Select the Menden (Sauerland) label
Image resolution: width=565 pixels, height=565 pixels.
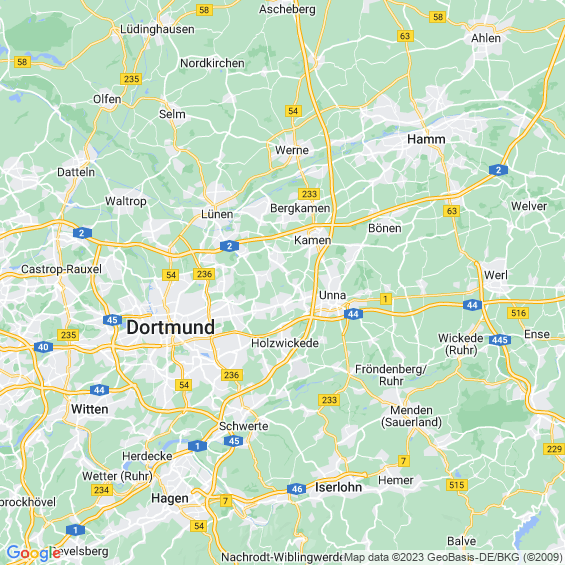411,416
